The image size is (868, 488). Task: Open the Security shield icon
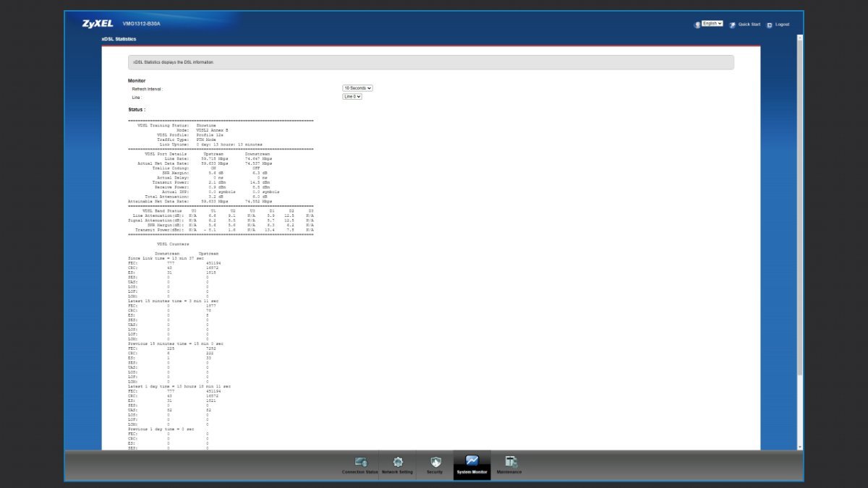[x=435, y=461]
